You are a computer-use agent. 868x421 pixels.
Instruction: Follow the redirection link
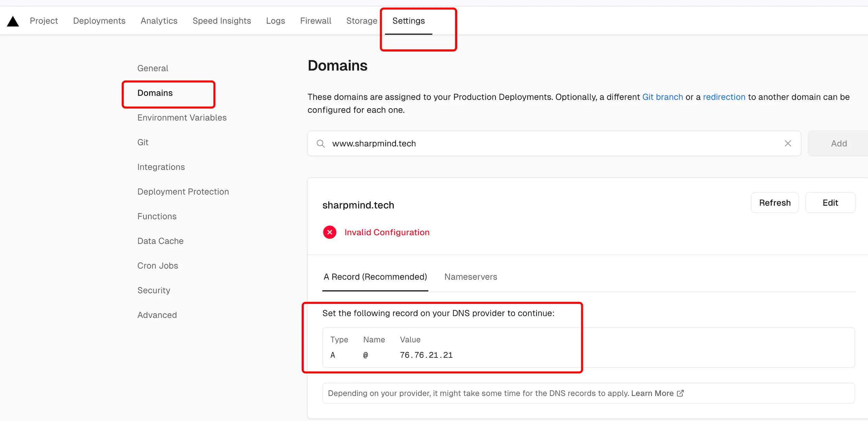click(724, 97)
